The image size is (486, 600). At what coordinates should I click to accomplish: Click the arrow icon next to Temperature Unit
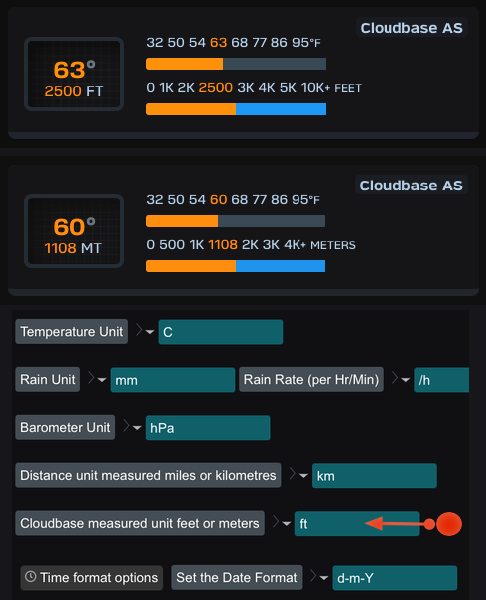click(145, 331)
